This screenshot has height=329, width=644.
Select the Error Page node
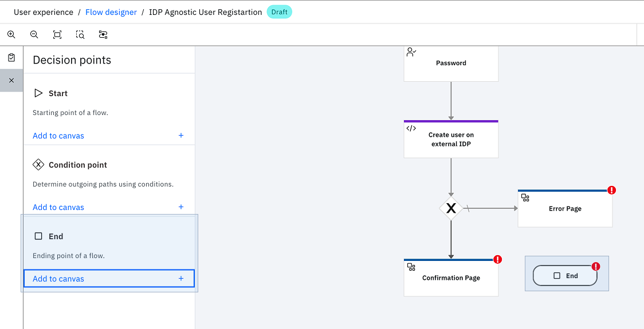[x=565, y=208]
